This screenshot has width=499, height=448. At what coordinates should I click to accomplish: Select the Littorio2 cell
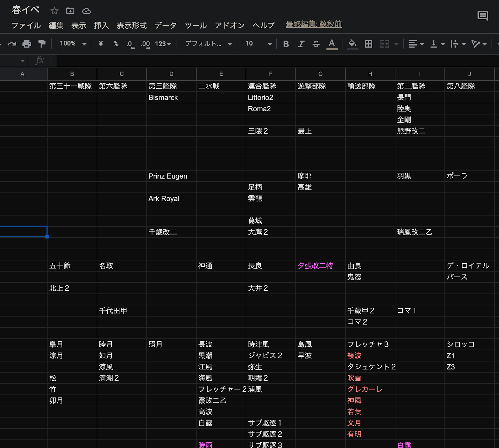[271, 98]
